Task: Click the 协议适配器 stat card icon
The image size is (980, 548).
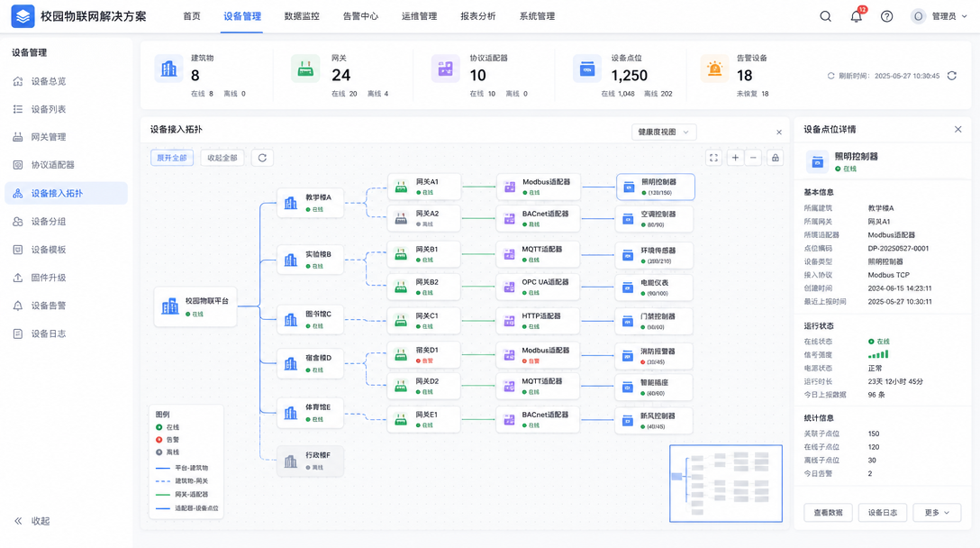Action: pos(445,68)
